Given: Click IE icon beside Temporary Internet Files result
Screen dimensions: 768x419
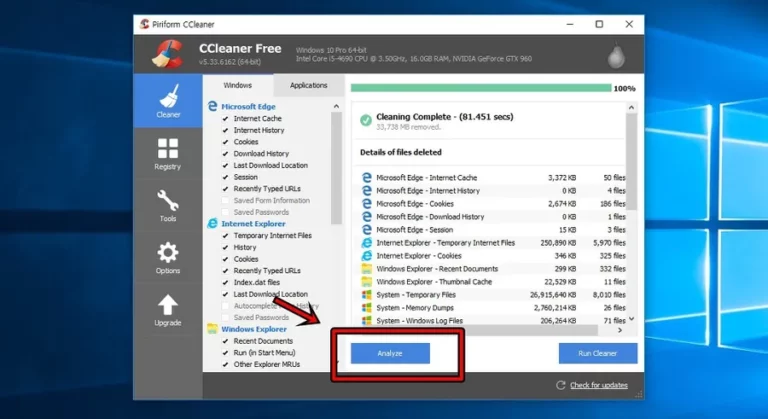Looking at the screenshot, I should (366, 243).
